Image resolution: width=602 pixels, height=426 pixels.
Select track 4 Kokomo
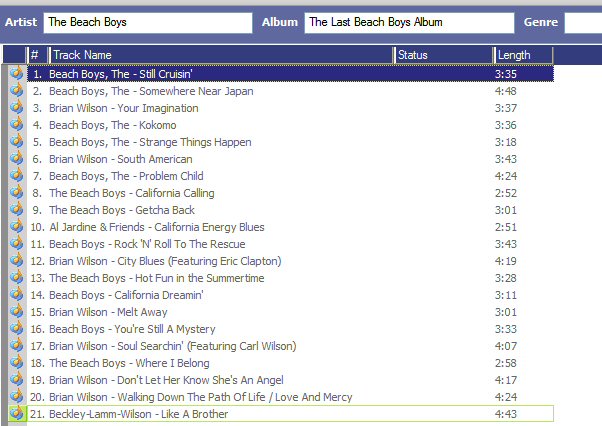tap(290, 125)
